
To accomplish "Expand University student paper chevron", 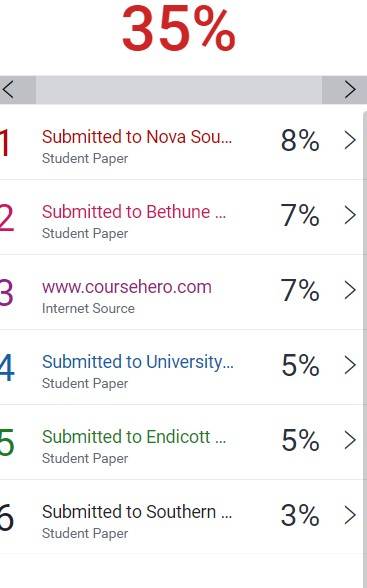I will tap(350, 365).
